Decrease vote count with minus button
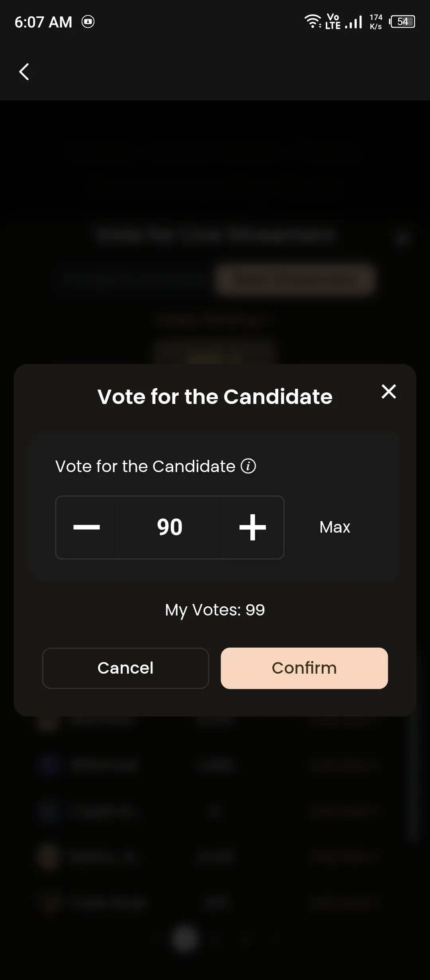 click(x=86, y=527)
